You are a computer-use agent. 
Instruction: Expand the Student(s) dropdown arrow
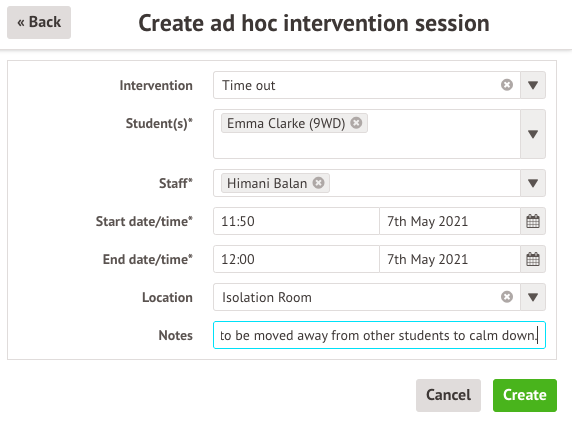[533, 134]
